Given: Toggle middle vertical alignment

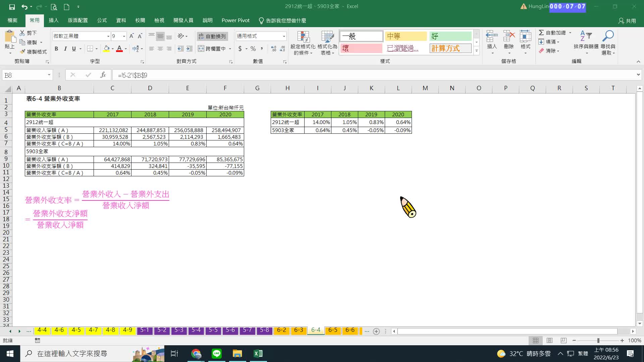Looking at the screenshot, I should 160,36.
